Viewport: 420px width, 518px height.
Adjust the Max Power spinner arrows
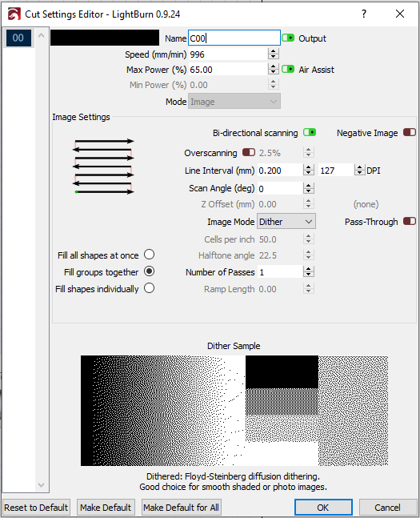pos(274,69)
